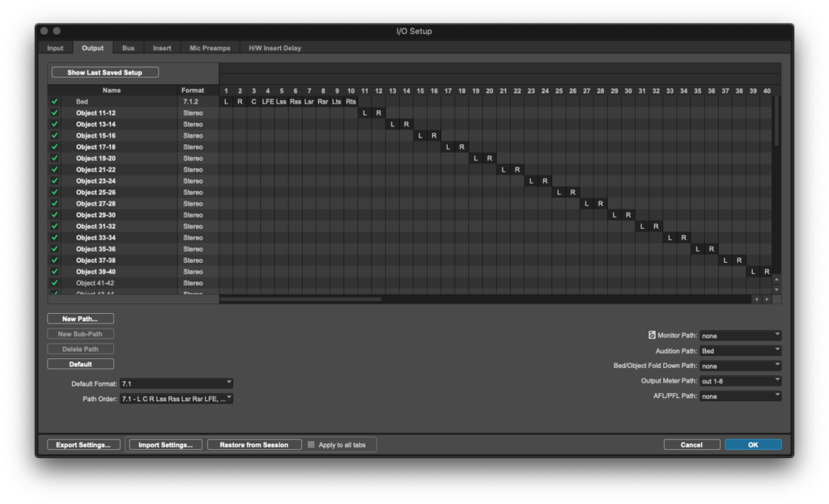Click the horizontal scrollbar right arrow
The height and width of the screenshot is (504, 829).
[767, 299]
